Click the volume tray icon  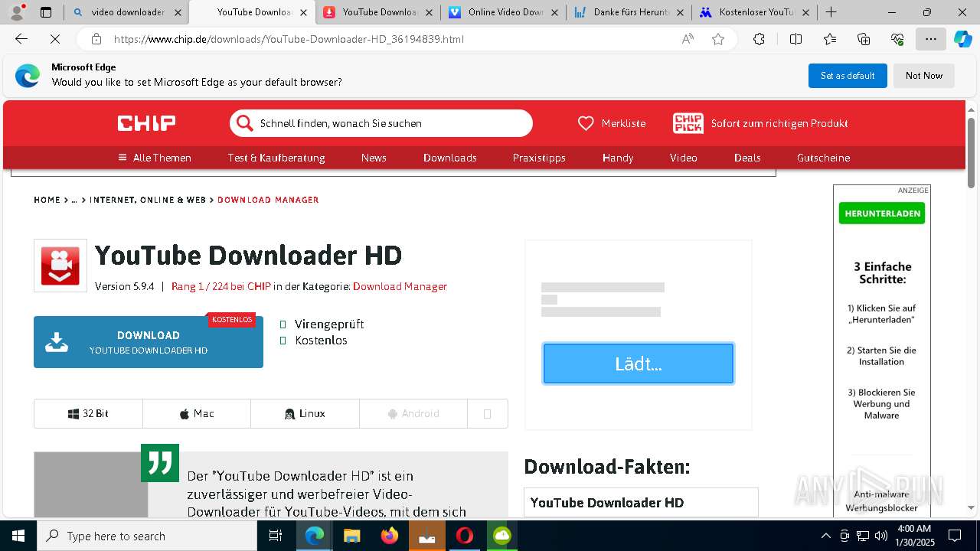880,536
